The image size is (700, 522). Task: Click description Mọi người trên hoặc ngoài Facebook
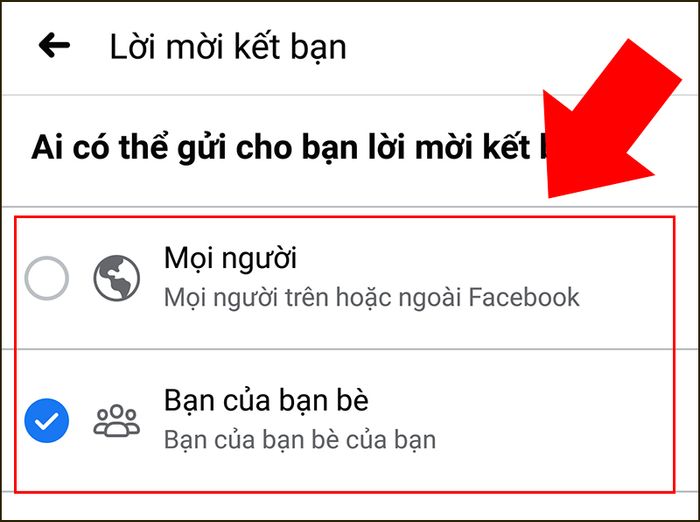372,298
